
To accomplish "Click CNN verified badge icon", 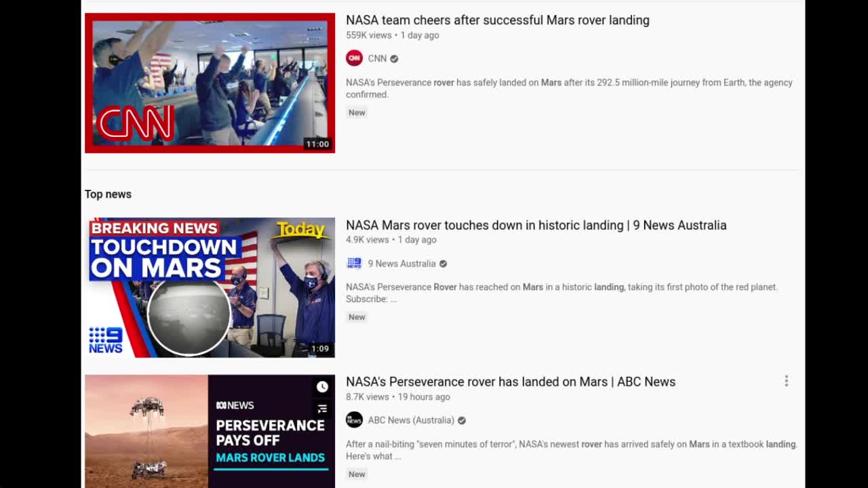I will [x=394, y=59].
